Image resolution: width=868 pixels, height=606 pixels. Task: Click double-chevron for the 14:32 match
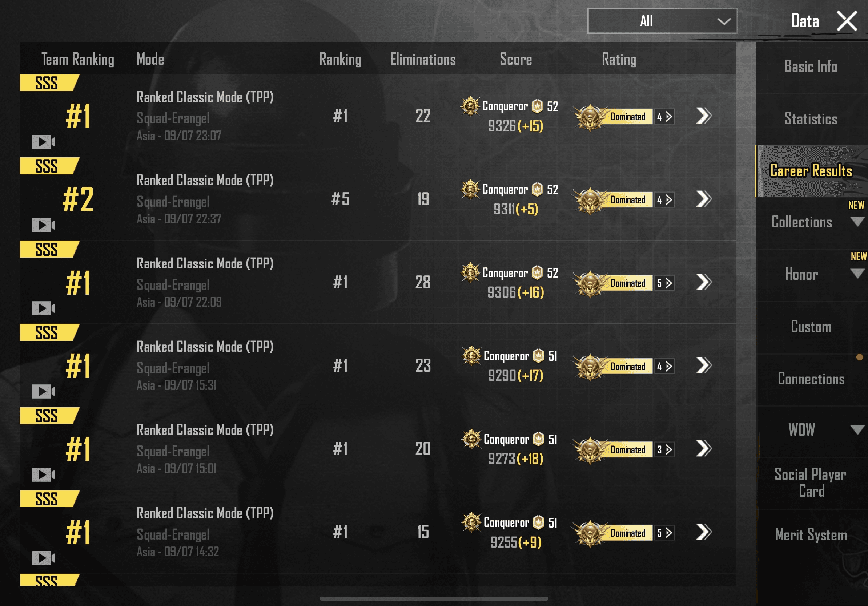click(x=703, y=532)
